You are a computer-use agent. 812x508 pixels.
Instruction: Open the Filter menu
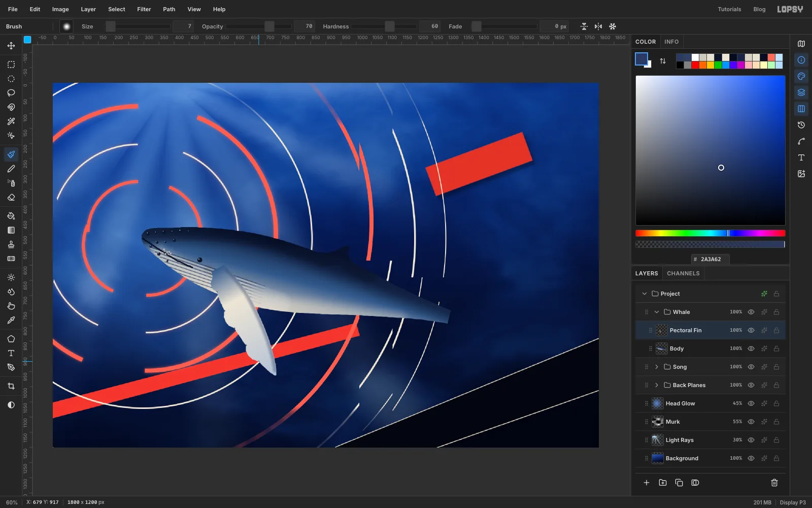pos(144,9)
